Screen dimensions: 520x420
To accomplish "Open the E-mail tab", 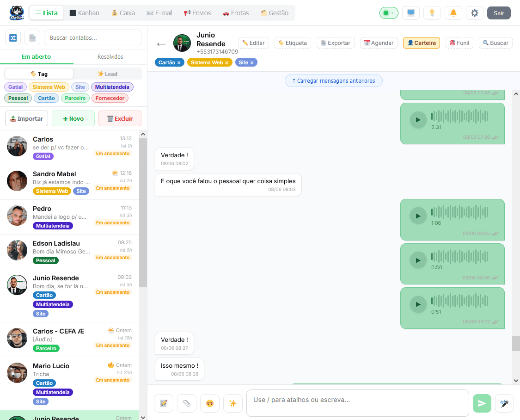I will coord(159,13).
